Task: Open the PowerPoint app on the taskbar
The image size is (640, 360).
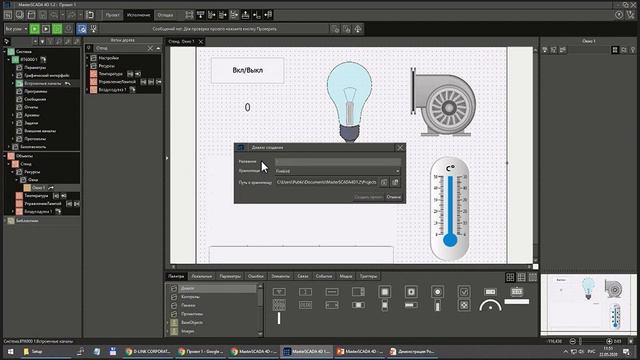Action: (359, 351)
